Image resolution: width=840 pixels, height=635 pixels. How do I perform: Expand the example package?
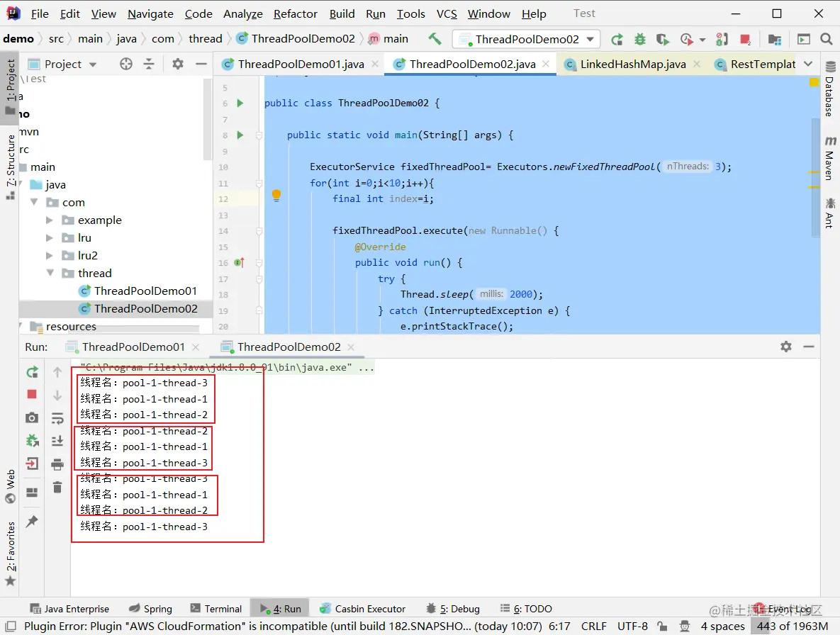point(50,220)
